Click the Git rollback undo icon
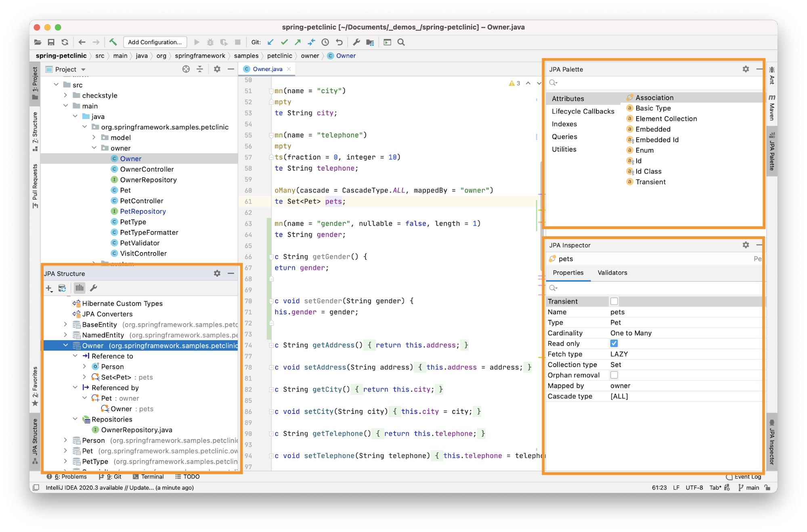The height and width of the screenshot is (532, 807). pyautogui.click(x=339, y=42)
